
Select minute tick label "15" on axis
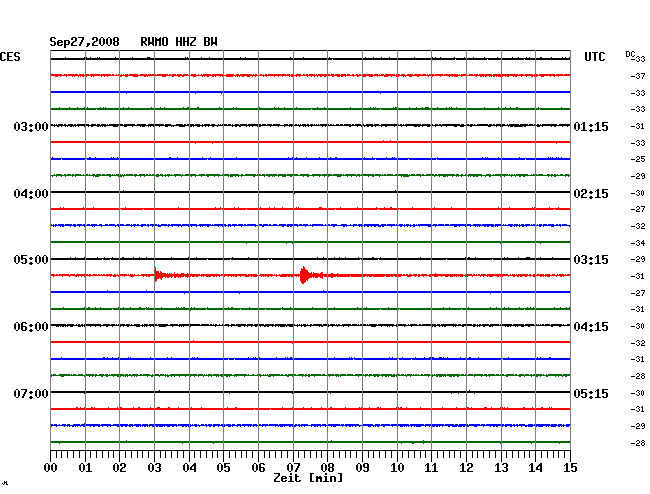coord(570,467)
